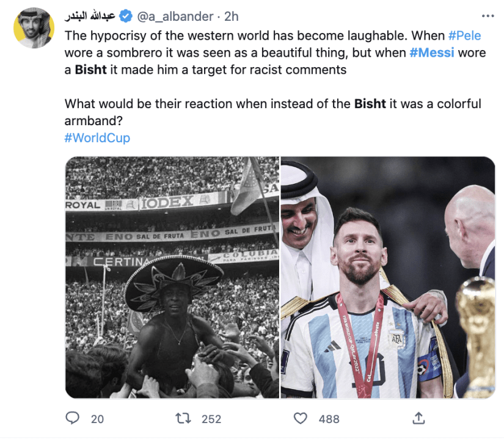Click the heart icon to like
504x439 pixels.
[x=300, y=419]
